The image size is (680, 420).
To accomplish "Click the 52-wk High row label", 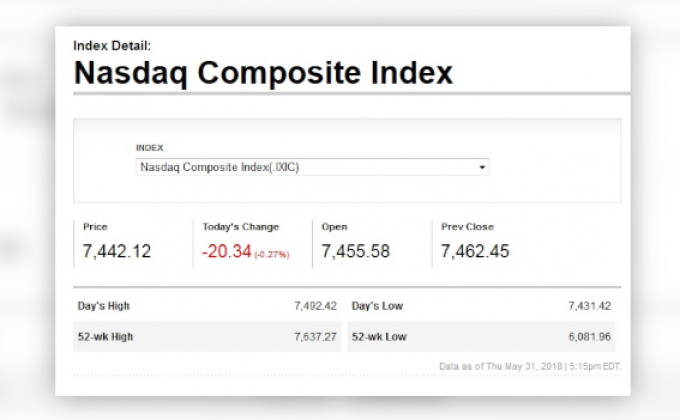I will tap(105, 337).
